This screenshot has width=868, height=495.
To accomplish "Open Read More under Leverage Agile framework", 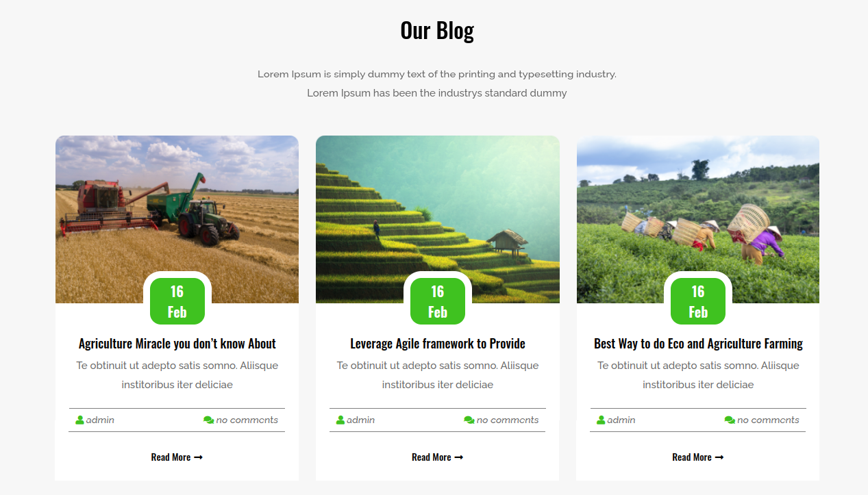I will (x=437, y=457).
